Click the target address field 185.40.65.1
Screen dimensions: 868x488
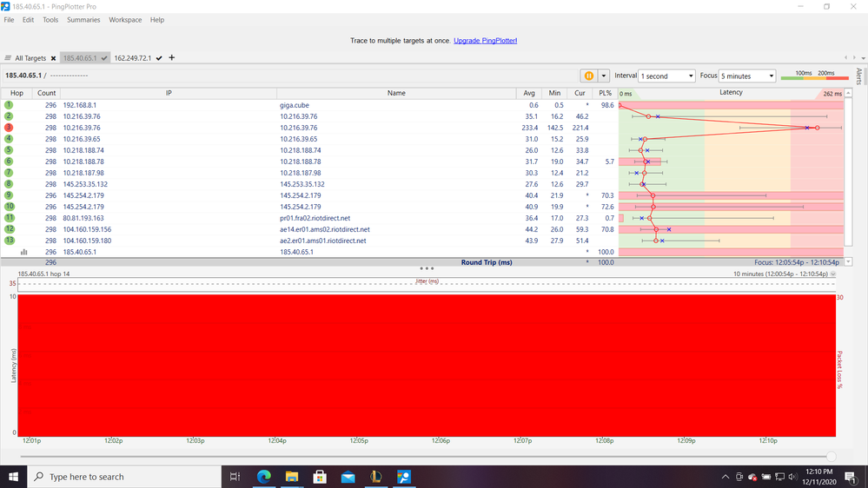[x=23, y=76]
